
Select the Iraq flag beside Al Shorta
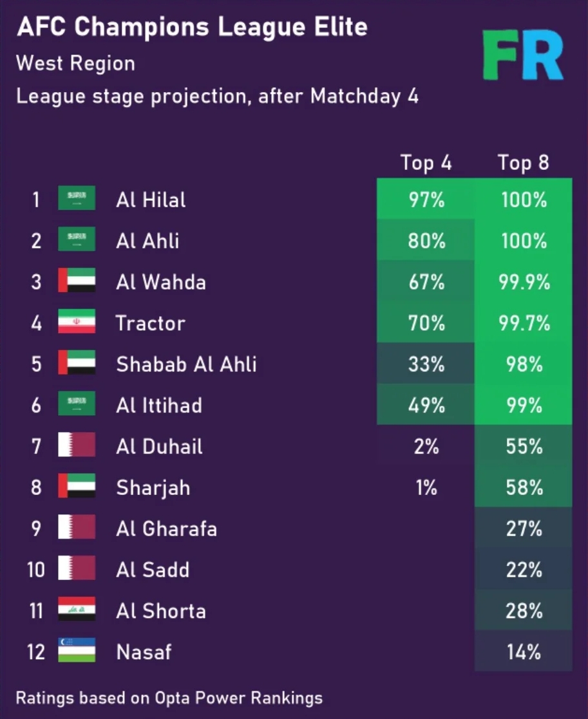coord(77,610)
